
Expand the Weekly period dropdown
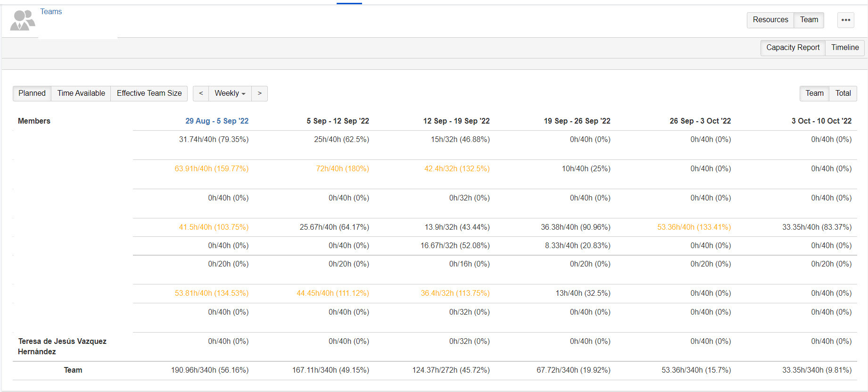click(x=230, y=93)
